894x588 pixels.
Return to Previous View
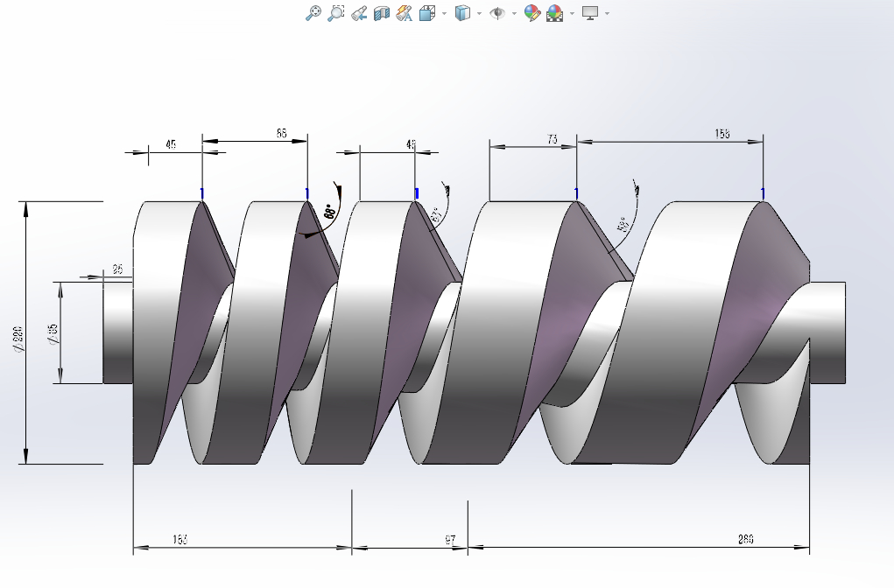point(359,13)
